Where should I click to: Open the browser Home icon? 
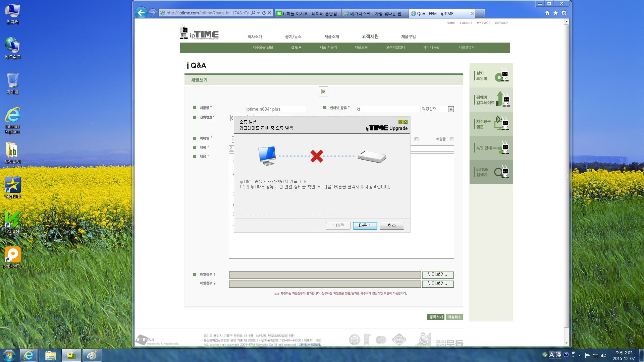(547, 13)
